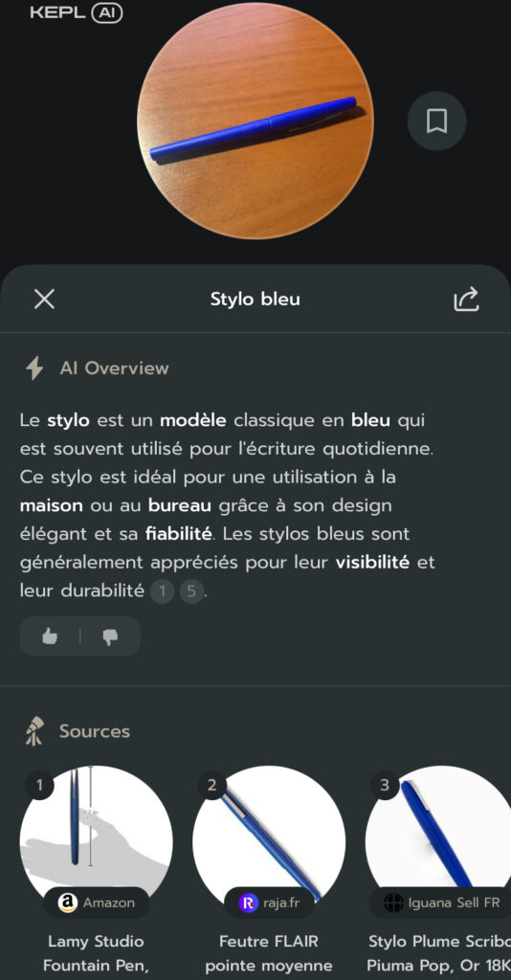This screenshot has height=980, width=511.
Task: Tap the Amazon source badge
Action: pyautogui.click(x=97, y=902)
